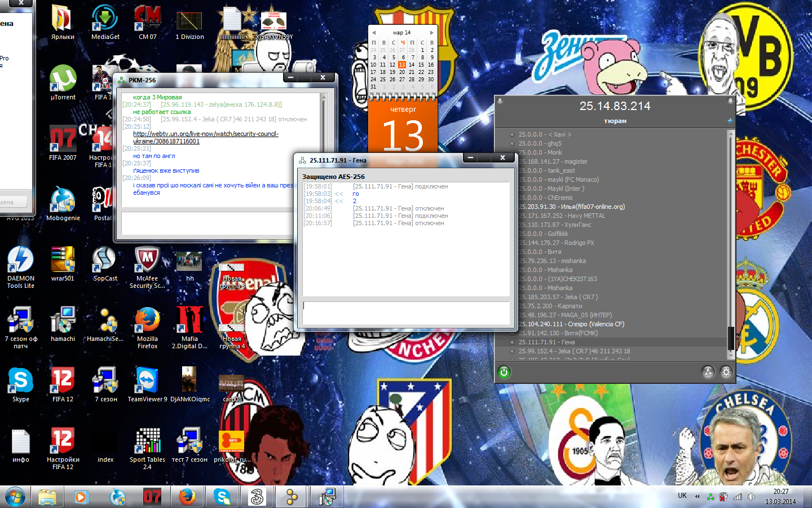Viewport: 812px width, 508px height.
Task: Launch µTorrent desktop shortcut
Action: 63,82
